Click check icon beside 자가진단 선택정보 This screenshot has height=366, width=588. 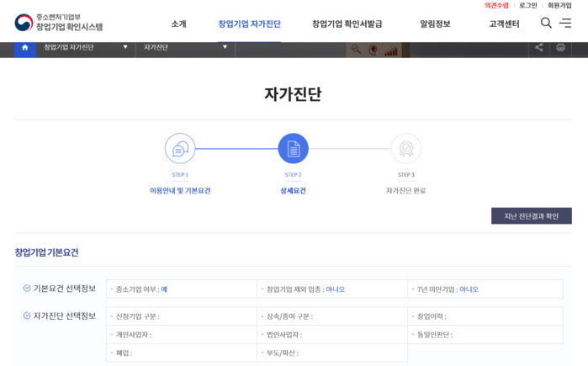pos(27,316)
